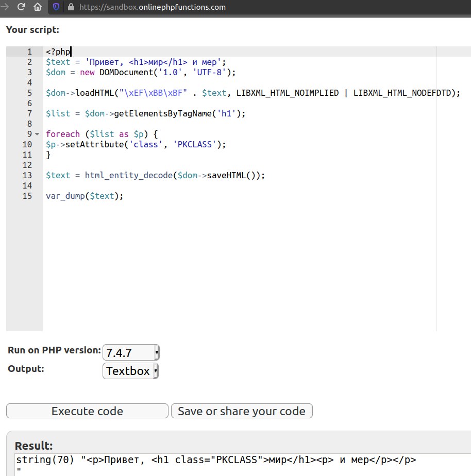
Task: Click Save or share your code button
Action: coord(242,411)
